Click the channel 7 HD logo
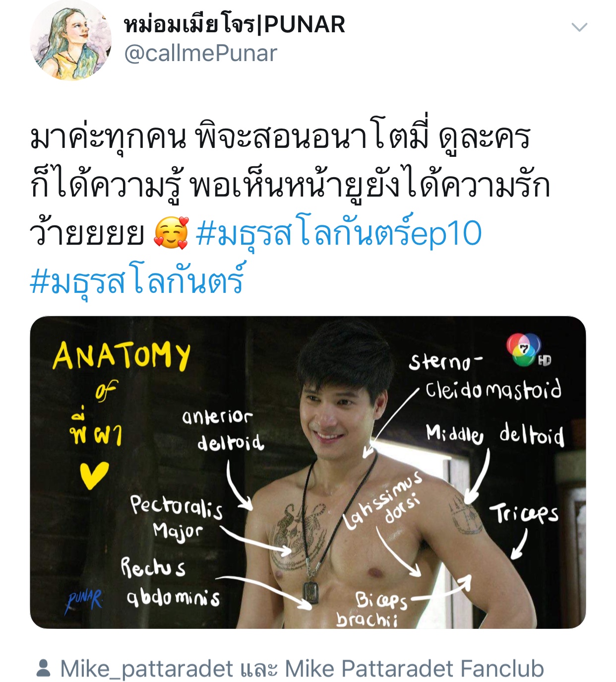The height and width of the screenshot is (682, 616). (528, 351)
